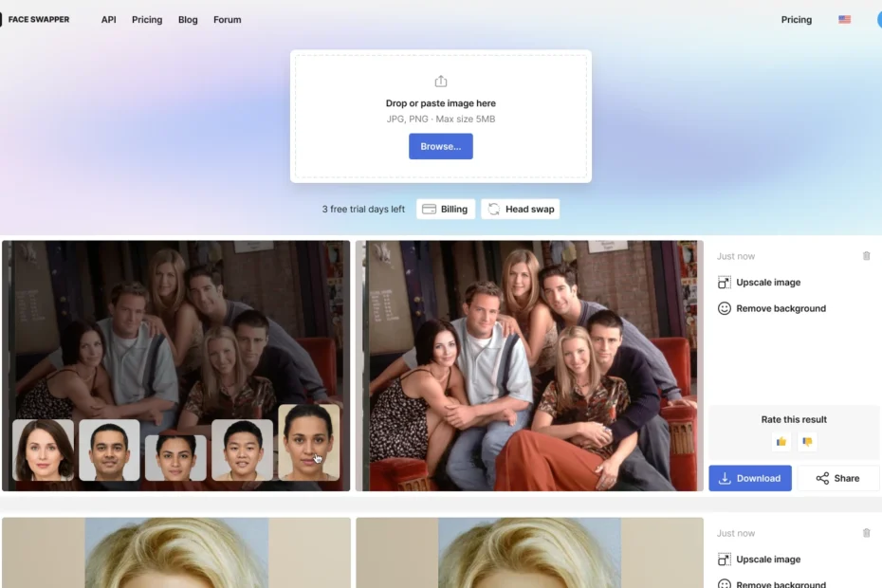Open the blonde portrait source image
The image size is (882, 588).
click(x=176, y=553)
